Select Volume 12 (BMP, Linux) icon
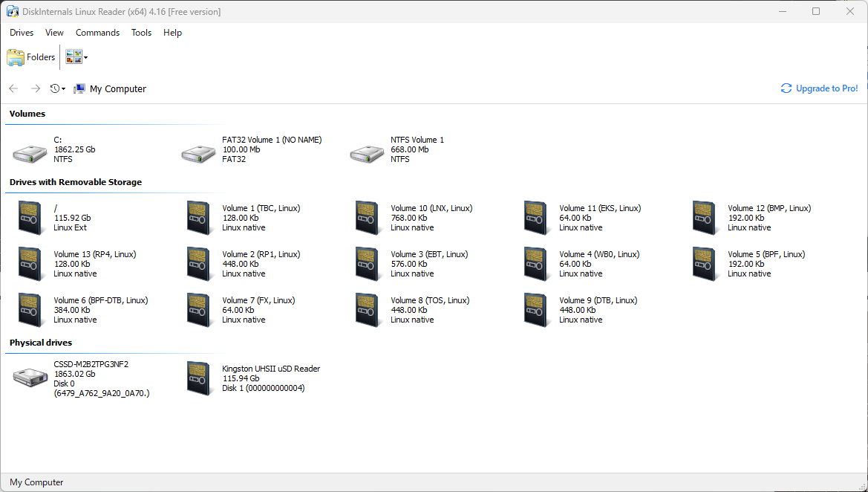The width and height of the screenshot is (868, 492). coord(704,218)
